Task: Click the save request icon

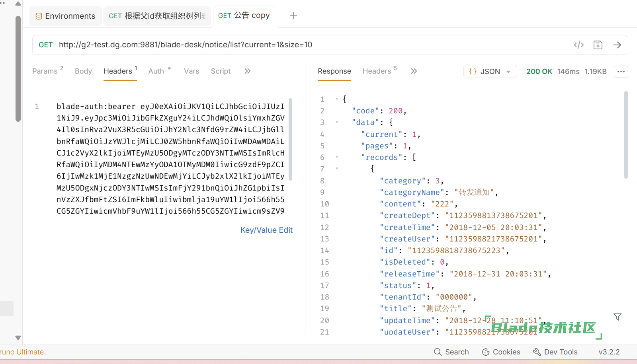Action: click(x=598, y=45)
